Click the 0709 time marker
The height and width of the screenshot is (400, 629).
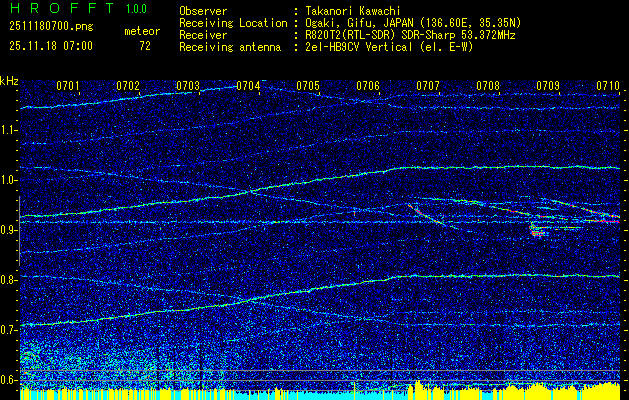548,86
